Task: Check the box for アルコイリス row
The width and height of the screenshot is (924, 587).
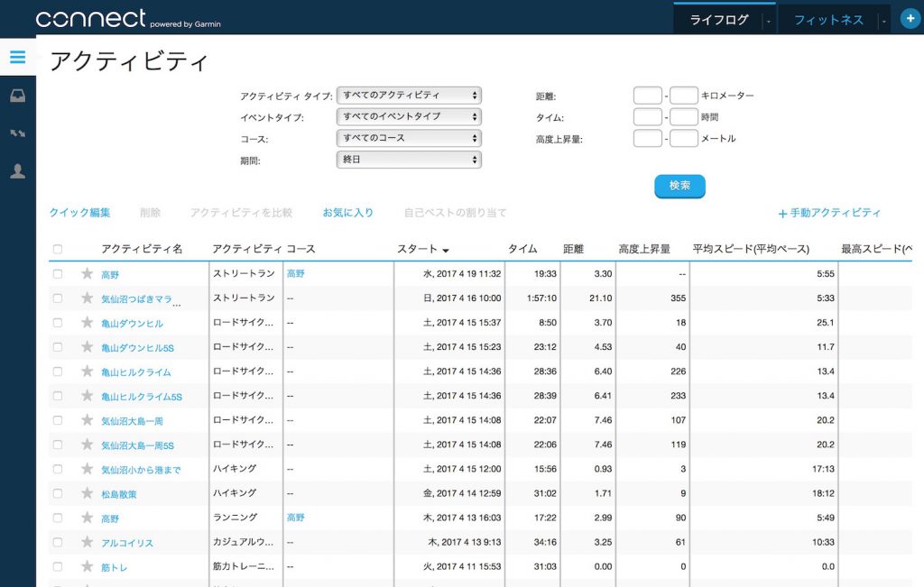Action: click(x=58, y=542)
